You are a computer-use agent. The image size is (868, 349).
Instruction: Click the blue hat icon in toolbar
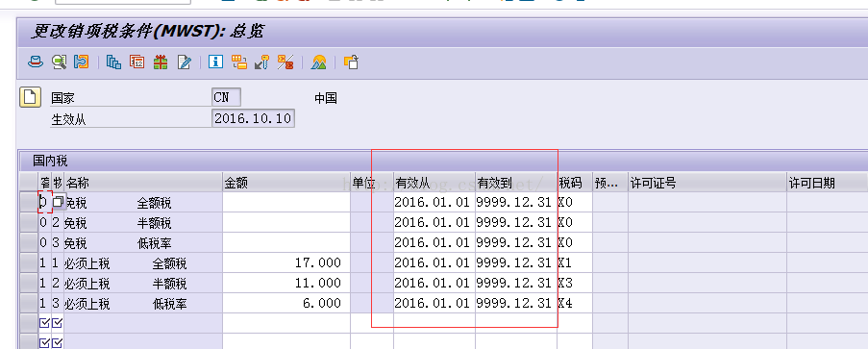(x=36, y=62)
